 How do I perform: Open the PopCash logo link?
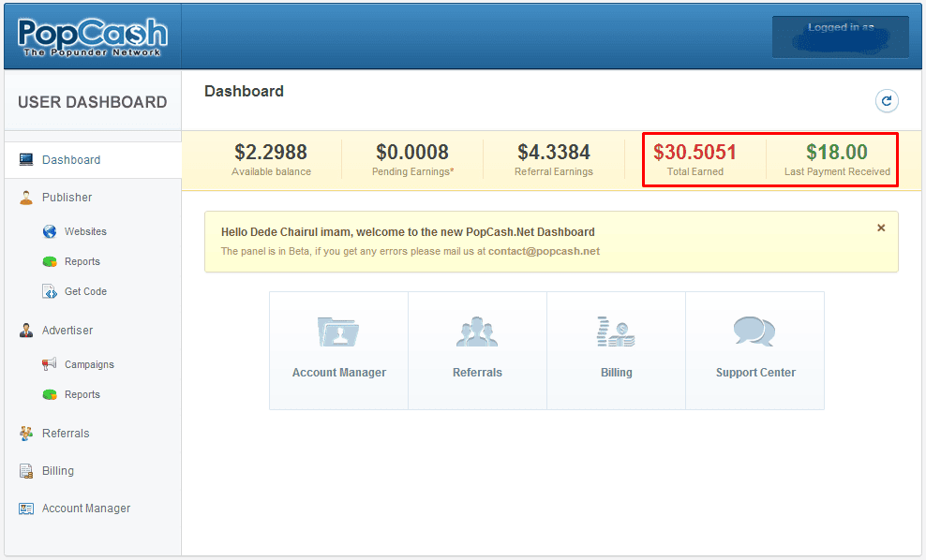pyautogui.click(x=91, y=36)
